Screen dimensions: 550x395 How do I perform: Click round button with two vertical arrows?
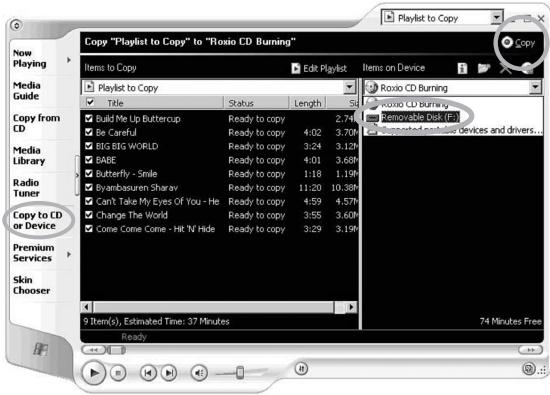tap(301, 368)
